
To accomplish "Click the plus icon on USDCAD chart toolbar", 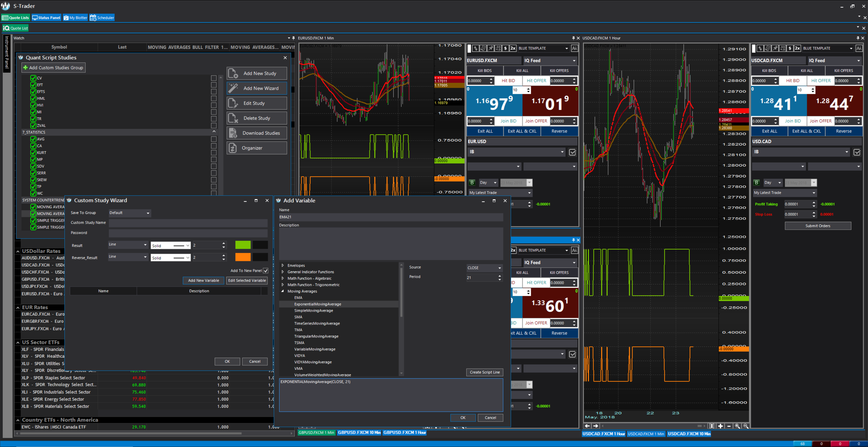I will [720, 426].
